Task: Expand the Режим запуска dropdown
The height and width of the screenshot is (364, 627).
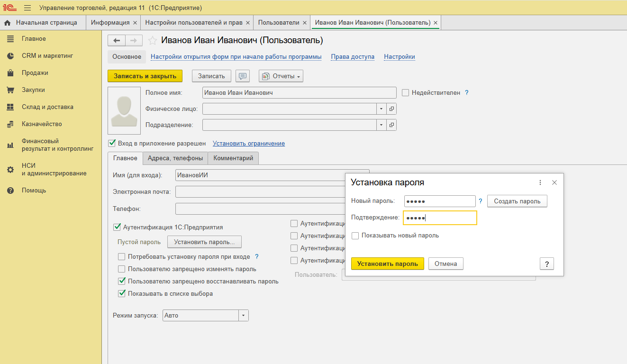Action: (x=244, y=316)
